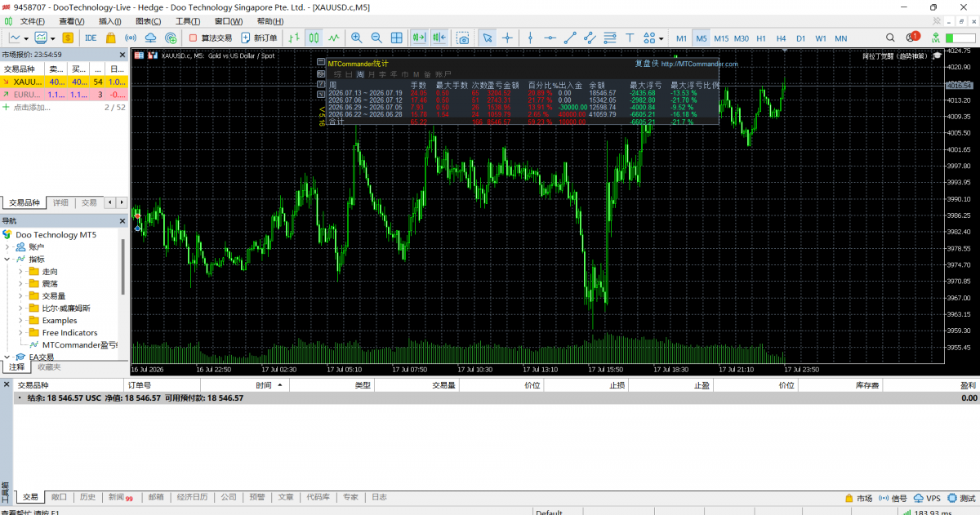
Task: Take a chart screenshot with camera icon
Action: 463,38
